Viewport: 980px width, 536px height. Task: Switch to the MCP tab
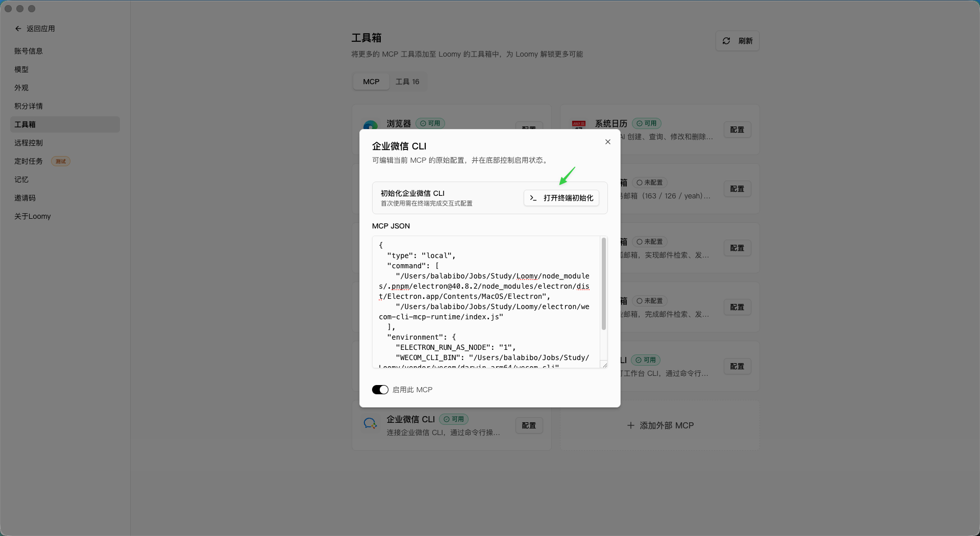pyautogui.click(x=371, y=82)
